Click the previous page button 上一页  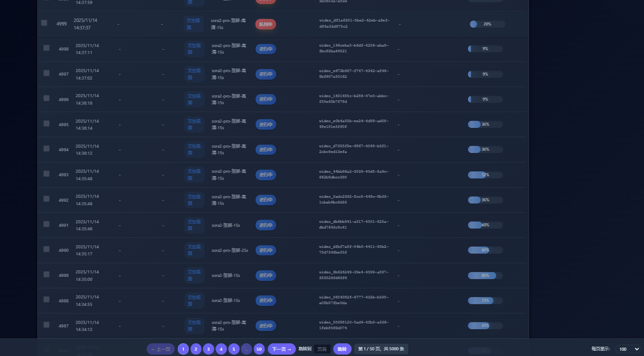pyautogui.click(x=161, y=349)
